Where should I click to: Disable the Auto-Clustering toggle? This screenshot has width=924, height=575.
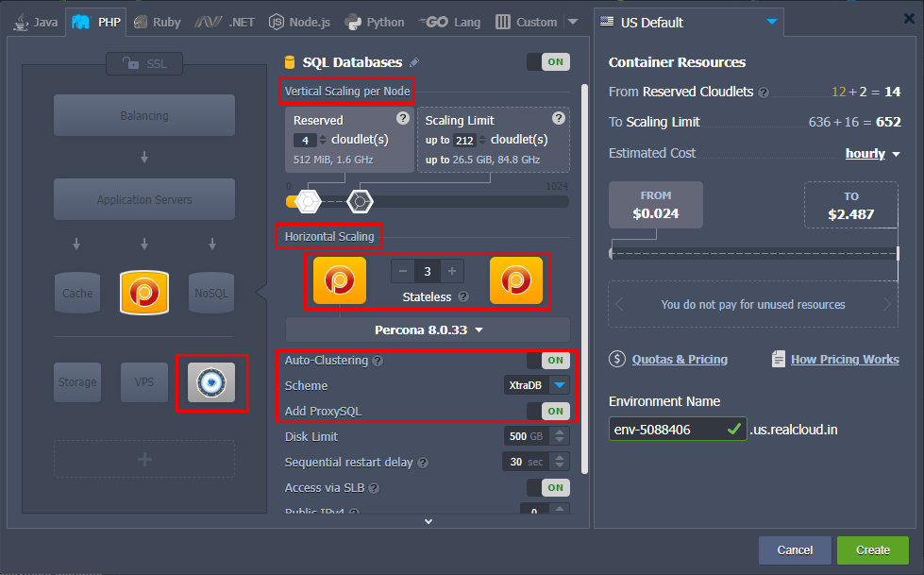(547, 360)
